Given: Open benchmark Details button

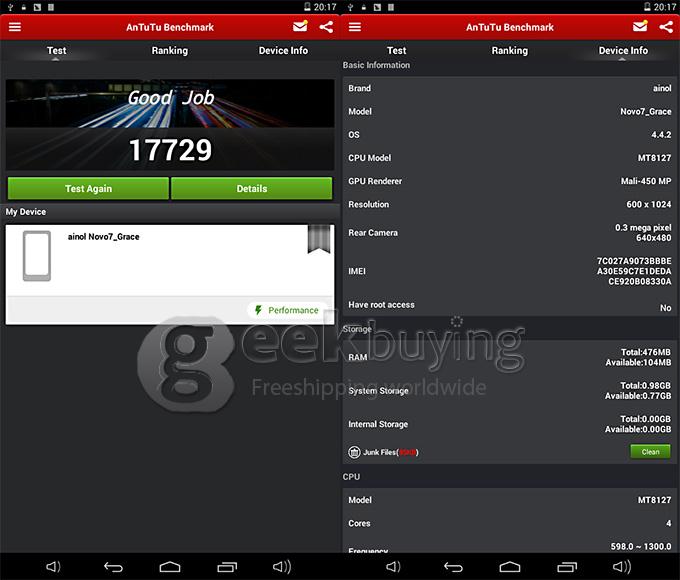Looking at the screenshot, I should (251, 188).
